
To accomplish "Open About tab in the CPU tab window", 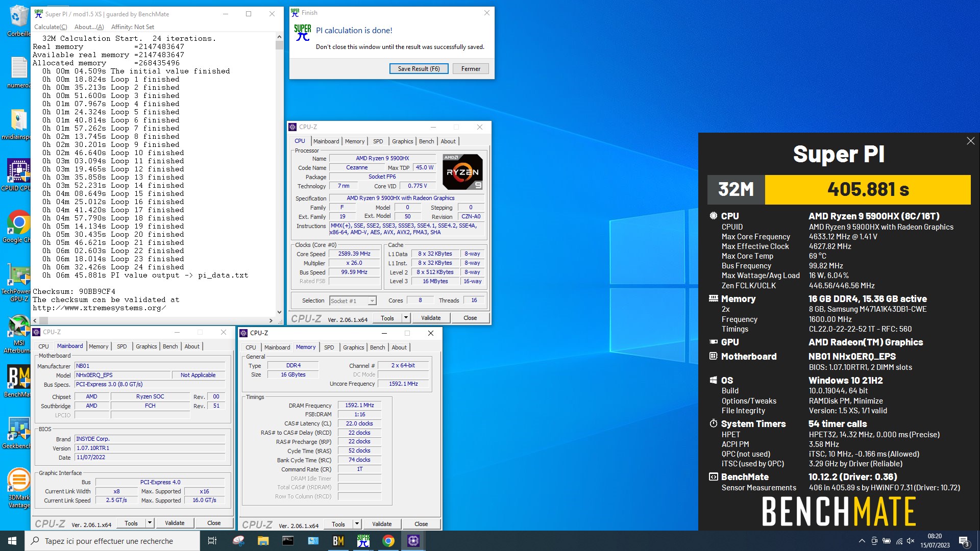I will [448, 141].
